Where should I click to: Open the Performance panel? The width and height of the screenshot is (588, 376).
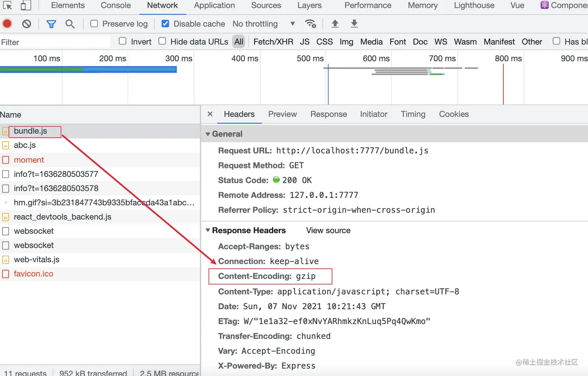[368, 5]
